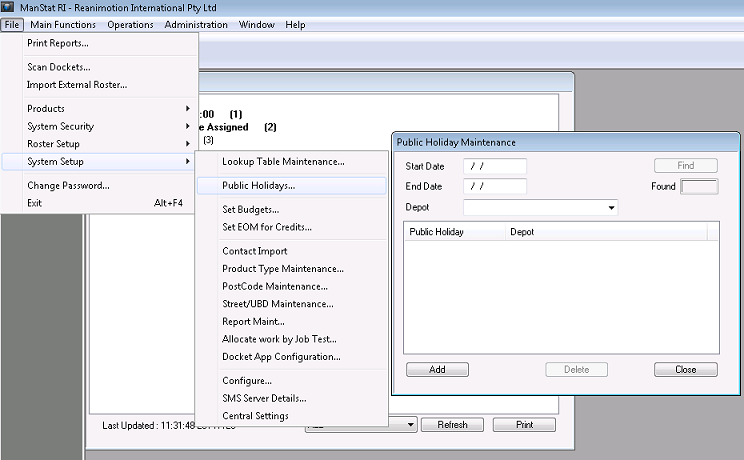Open Docket App Configuration entry

coord(281,356)
